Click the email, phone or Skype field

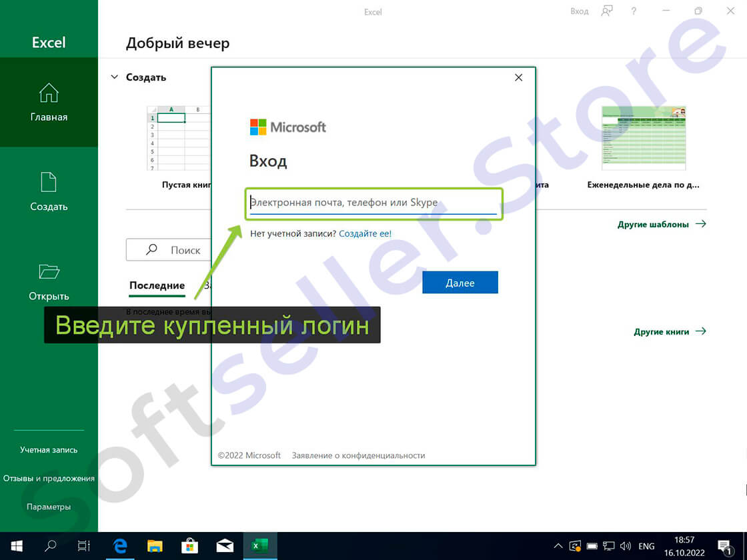click(x=373, y=203)
